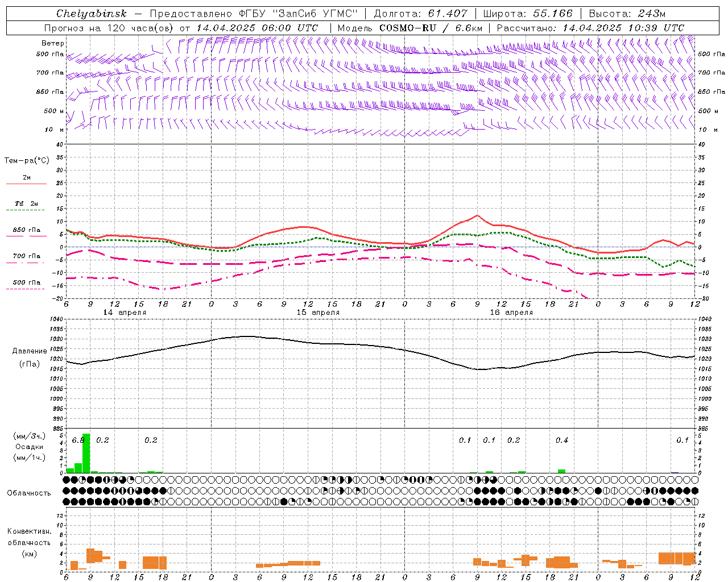This screenshot has width=728, height=582.
Task: Click the 'Рассчитано: 14.04.2025 10:39 UTC' timestamp
Action: (590, 28)
